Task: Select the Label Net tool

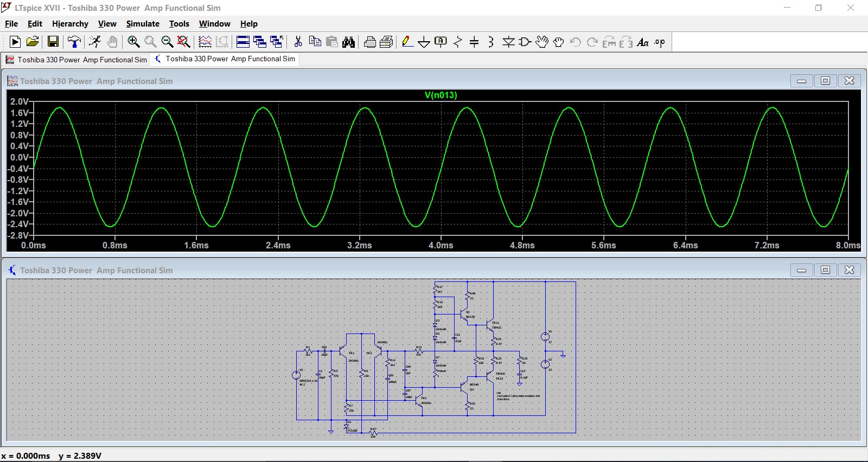Action: click(x=441, y=42)
